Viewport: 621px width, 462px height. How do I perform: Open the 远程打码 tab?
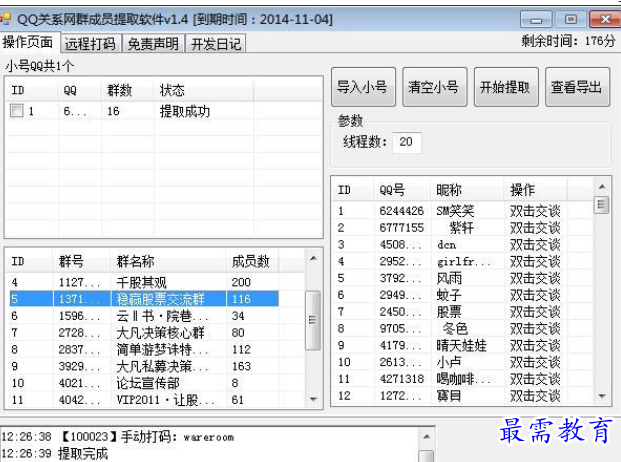tap(90, 44)
